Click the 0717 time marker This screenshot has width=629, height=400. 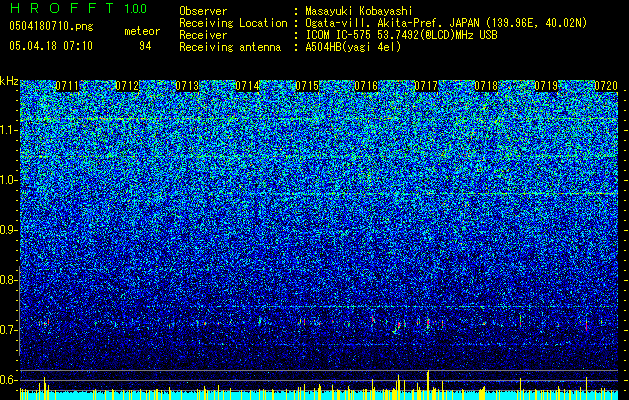[x=426, y=86]
